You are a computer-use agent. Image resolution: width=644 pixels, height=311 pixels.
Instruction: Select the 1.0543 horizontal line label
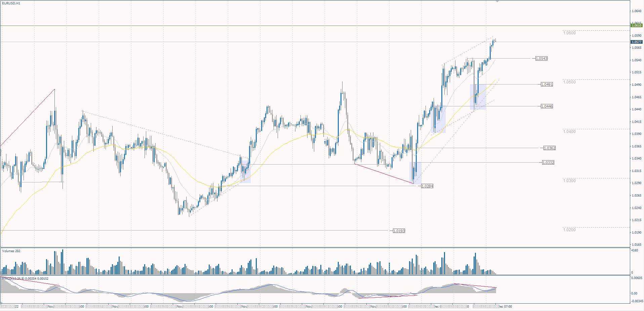pyautogui.click(x=541, y=59)
